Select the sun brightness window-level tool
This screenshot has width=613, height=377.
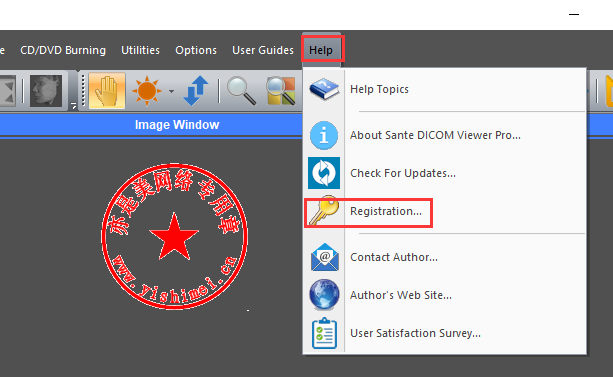tap(147, 91)
